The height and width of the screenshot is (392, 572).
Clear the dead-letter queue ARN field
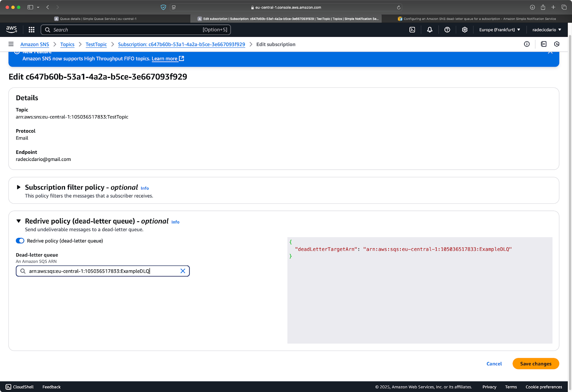(x=183, y=271)
